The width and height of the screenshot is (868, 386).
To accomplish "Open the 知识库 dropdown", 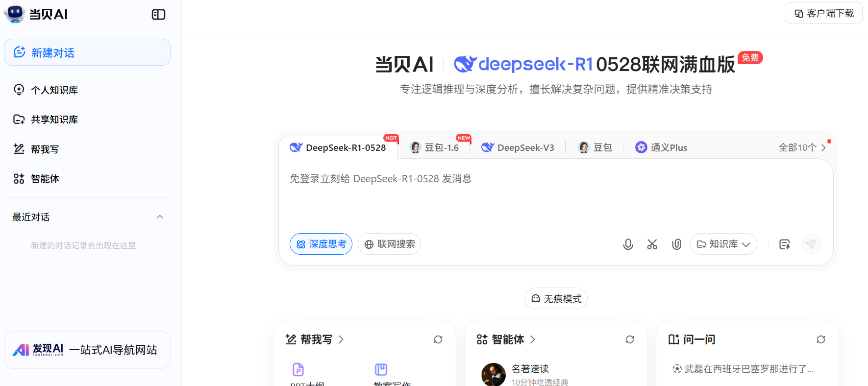I will pyautogui.click(x=723, y=244).
